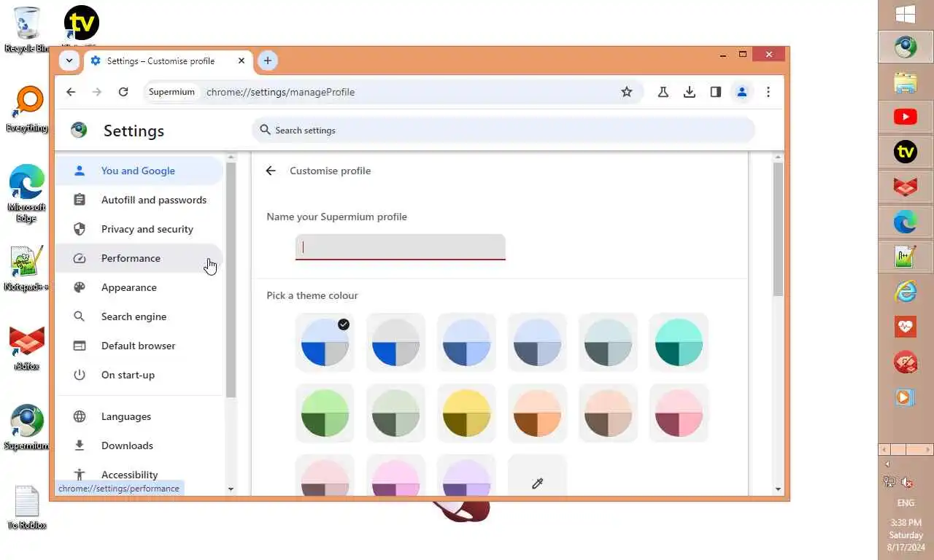Screen dimensions: 934x560
Task: Reload the settings page
Action: [123, 92]
